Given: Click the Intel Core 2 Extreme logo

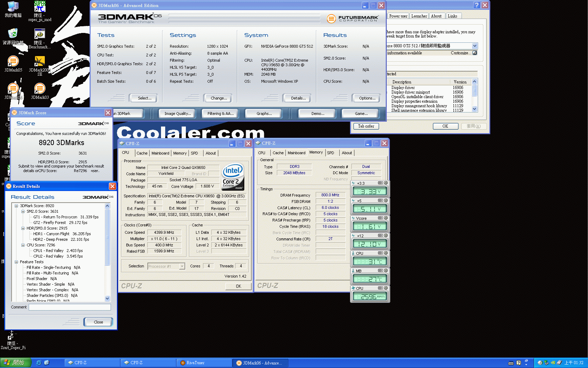Looking at the screenshot, I should pos(233,177).
